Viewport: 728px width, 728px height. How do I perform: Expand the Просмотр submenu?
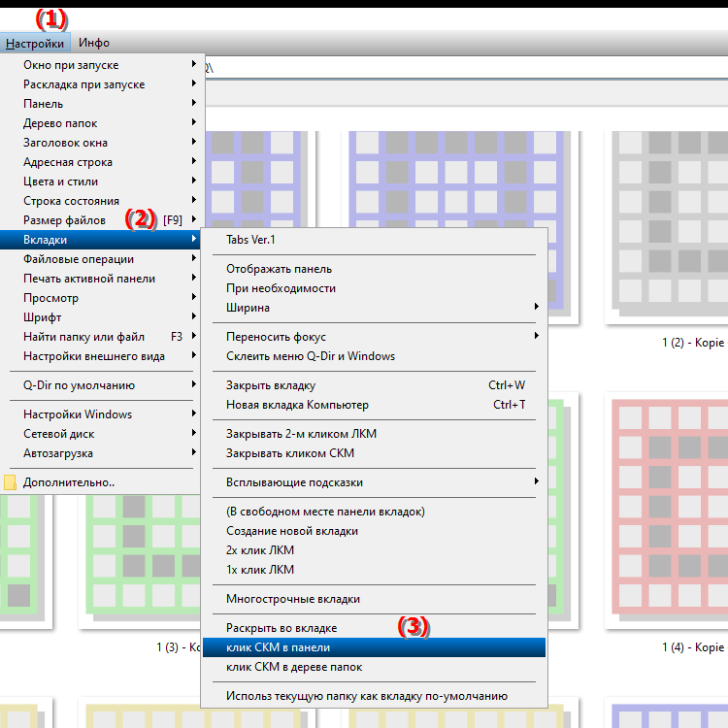point(101,298)
